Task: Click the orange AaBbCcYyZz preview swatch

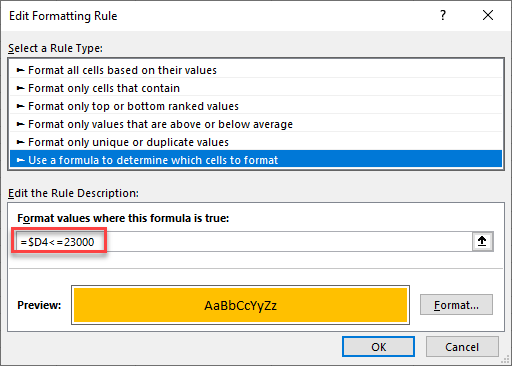Action: click(240, 305)
